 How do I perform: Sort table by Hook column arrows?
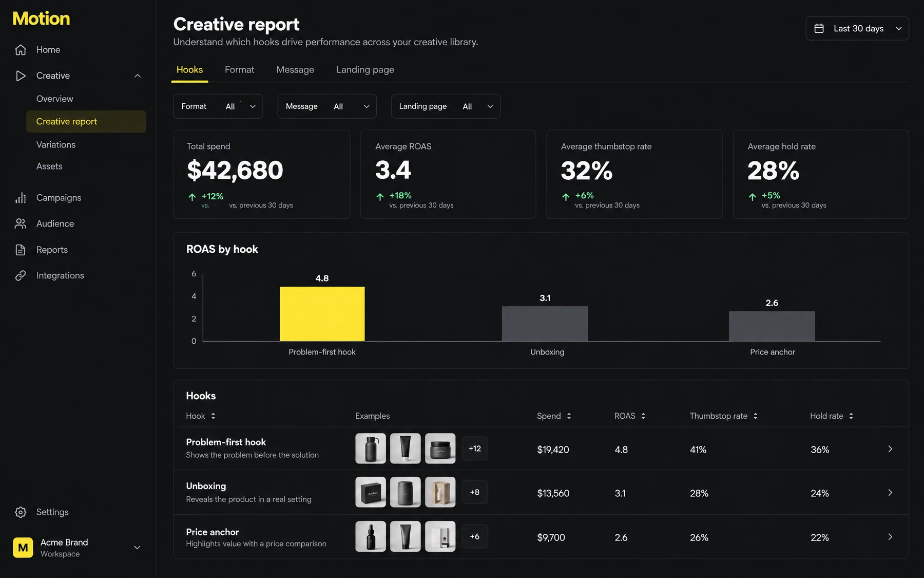[213, 416]
